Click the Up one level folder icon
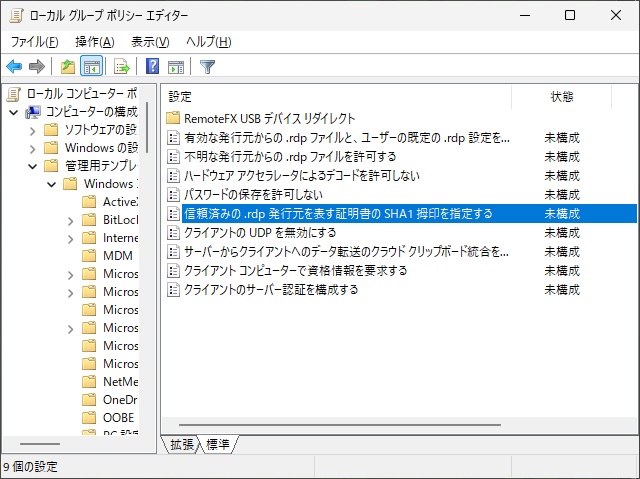This screenshot has width=640, height=479. coord(67,67)
